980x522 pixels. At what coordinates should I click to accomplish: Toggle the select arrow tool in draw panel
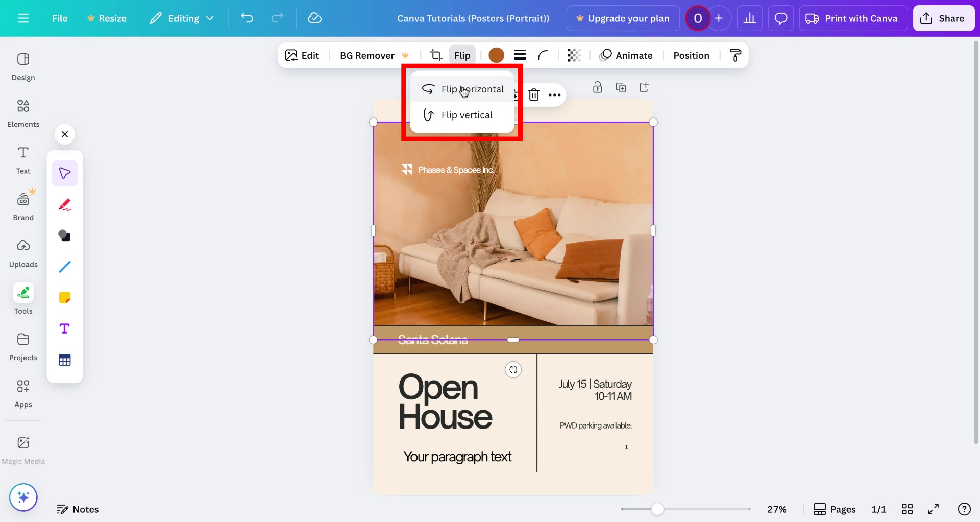[x=65, y=173]
